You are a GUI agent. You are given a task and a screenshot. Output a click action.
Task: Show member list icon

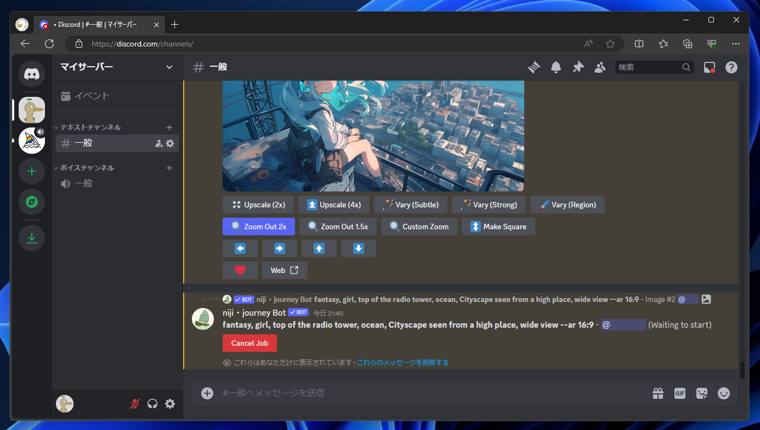pyautogui.click(x=600, y=67)
